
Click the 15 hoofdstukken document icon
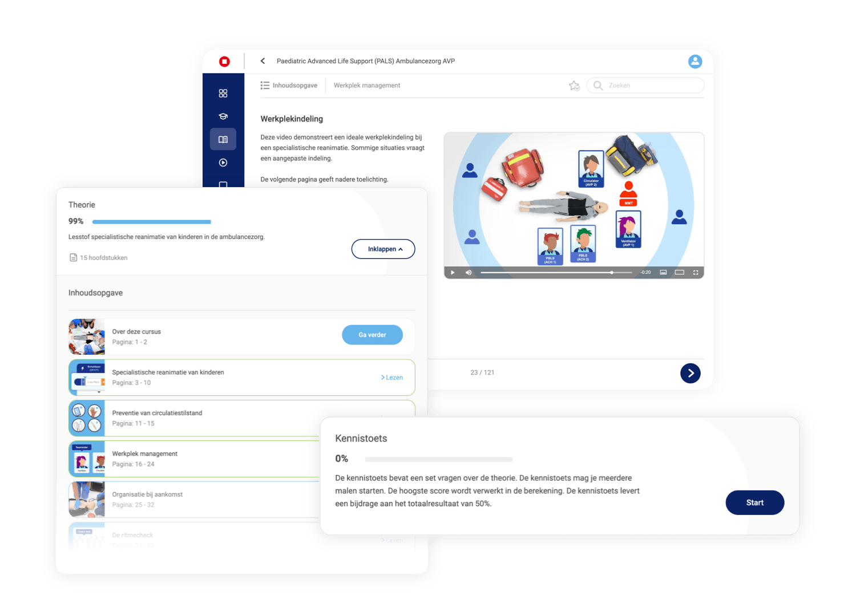pos(73,258)
